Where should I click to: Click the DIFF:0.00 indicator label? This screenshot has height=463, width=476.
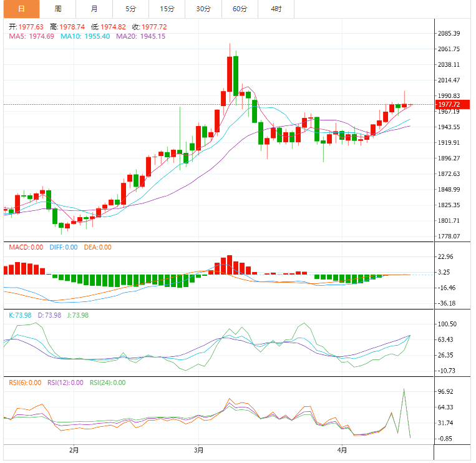[64, 248]
